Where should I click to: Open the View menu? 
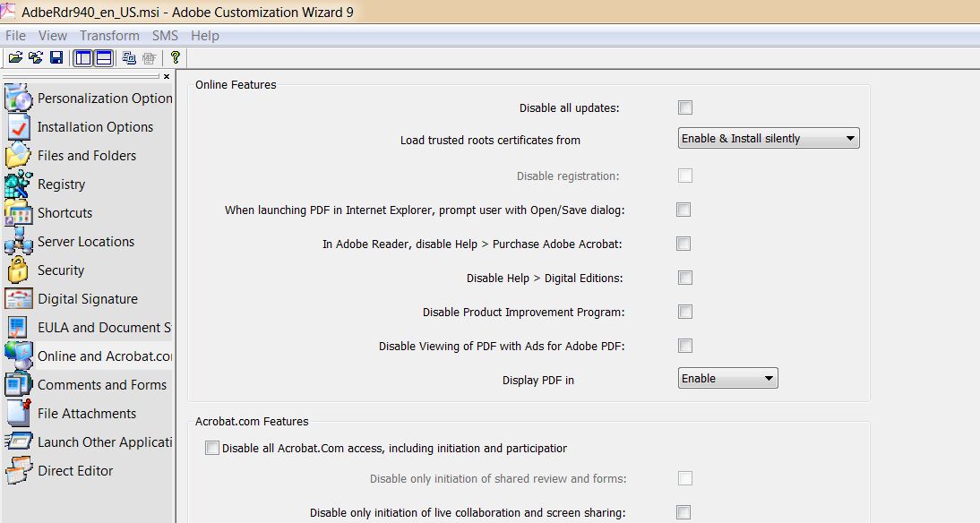(x=53, y=36)
